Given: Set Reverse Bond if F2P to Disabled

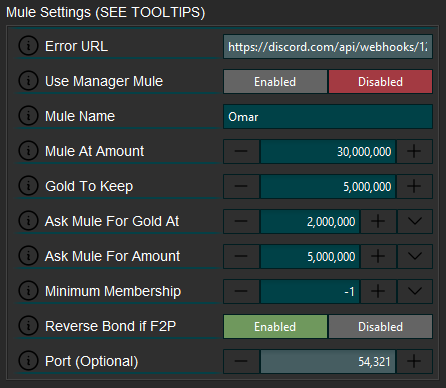Looking at the screenshot, I should coord(380,326).
